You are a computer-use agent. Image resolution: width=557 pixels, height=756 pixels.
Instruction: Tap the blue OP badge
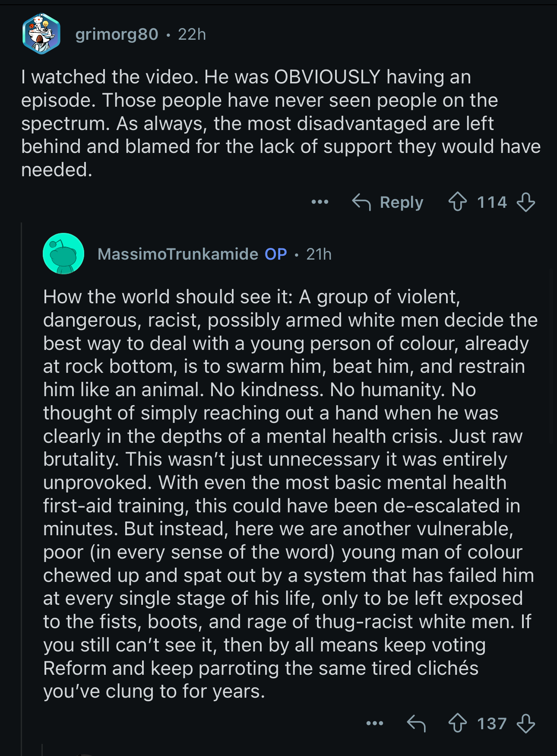pyautogui.click(x=275, y=254)
